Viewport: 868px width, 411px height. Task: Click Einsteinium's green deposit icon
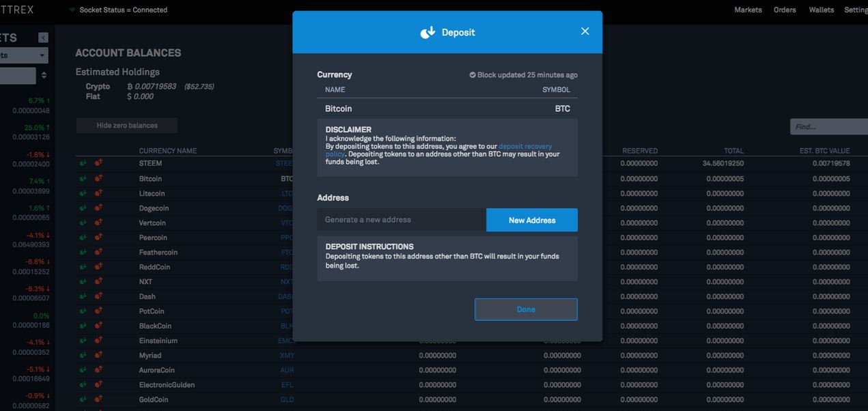(83, 340)
